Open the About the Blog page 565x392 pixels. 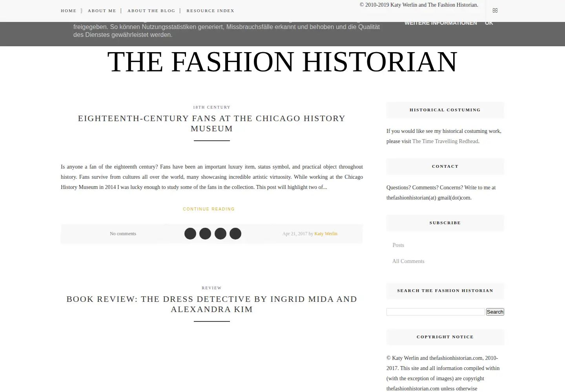click(151, 11)
